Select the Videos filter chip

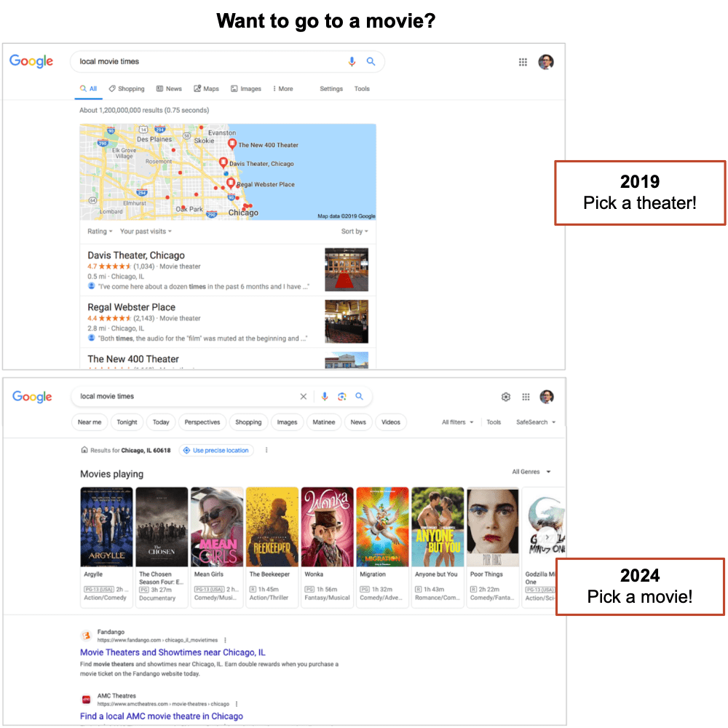390,422
